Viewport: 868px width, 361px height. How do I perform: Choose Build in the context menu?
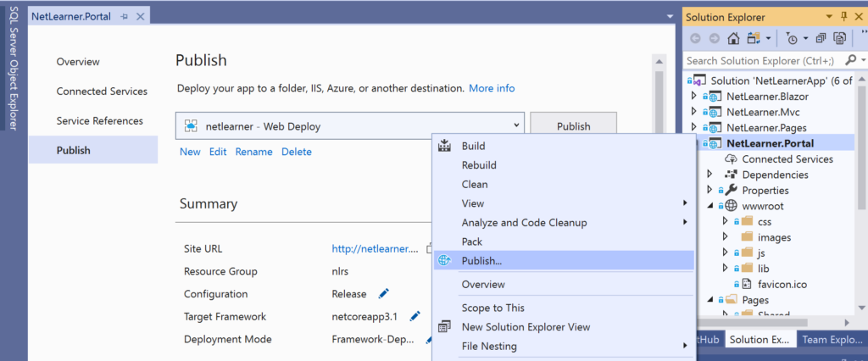click(564, 146)
